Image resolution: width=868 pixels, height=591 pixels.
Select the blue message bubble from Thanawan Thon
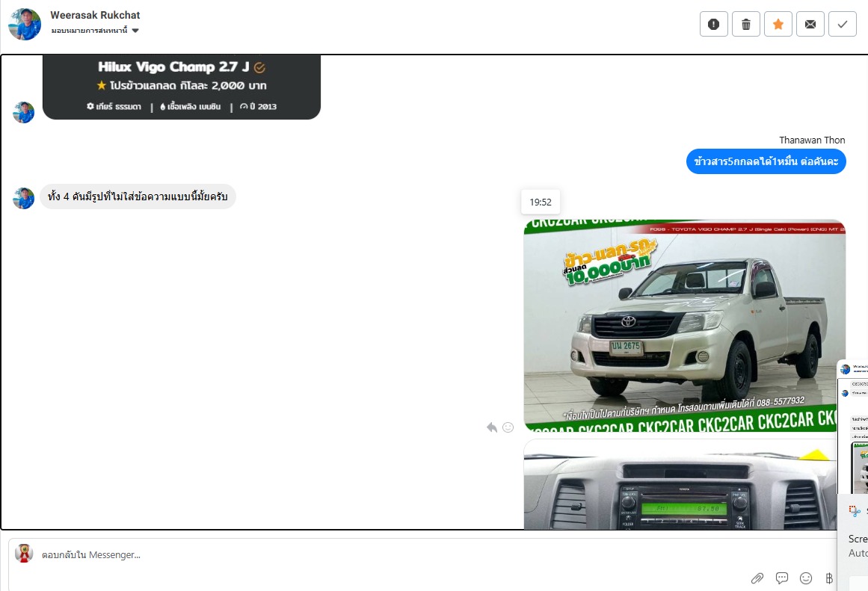pyautogui.click(x=766, y=161)
